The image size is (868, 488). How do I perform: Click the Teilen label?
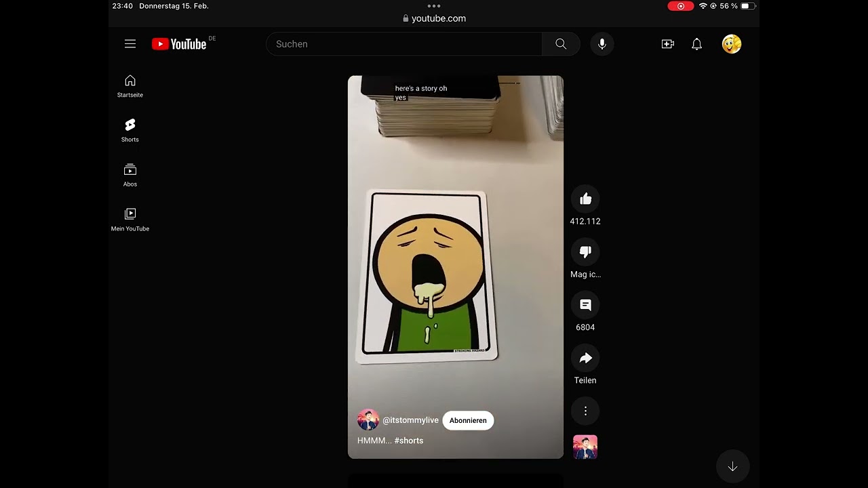585,380
